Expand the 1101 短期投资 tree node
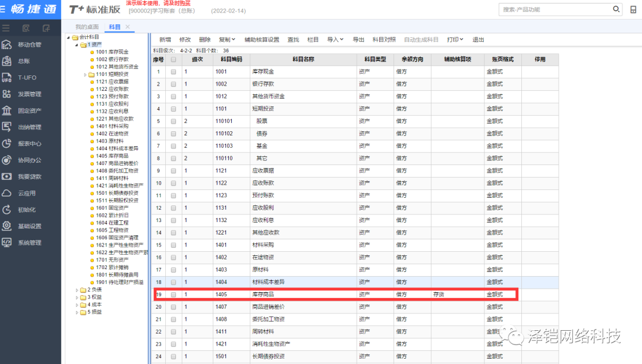This screenshot has height=364, width=642. tap(85, 74)
